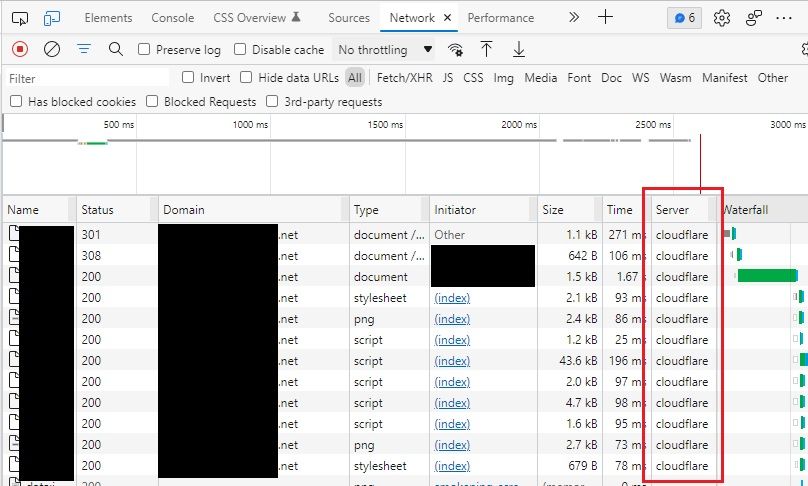Screen dimensions: 808x486
Task: Enable Has blocked cookies checkbox
Action: tap(16, 101)
